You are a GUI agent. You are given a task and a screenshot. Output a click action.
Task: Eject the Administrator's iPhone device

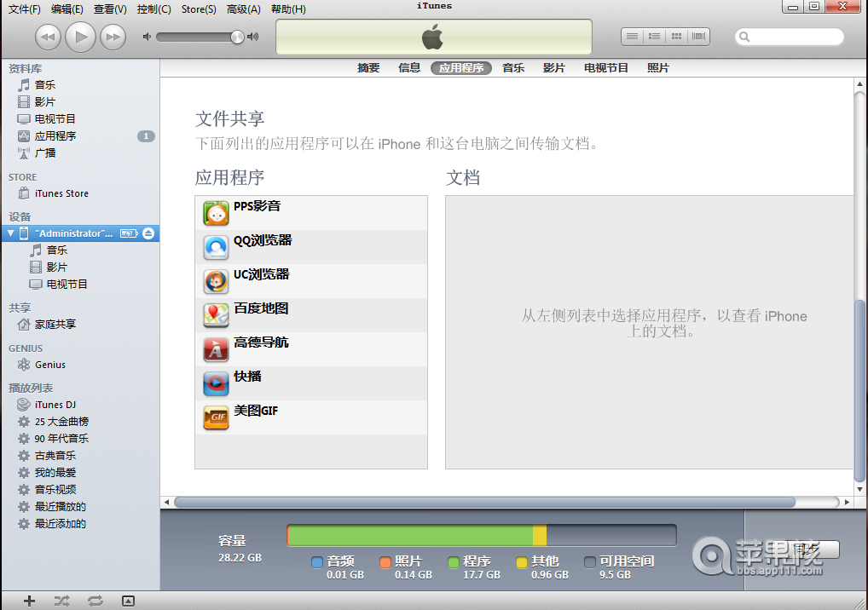148,233
